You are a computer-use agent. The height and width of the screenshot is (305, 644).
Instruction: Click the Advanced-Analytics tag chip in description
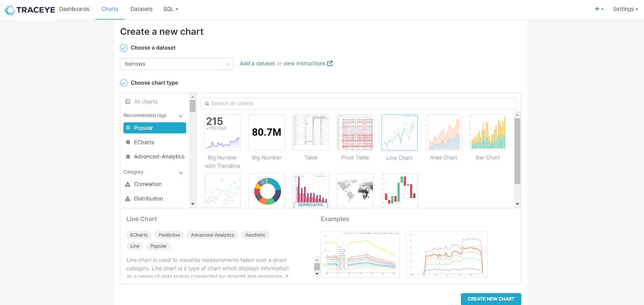[x=213, y=235]
